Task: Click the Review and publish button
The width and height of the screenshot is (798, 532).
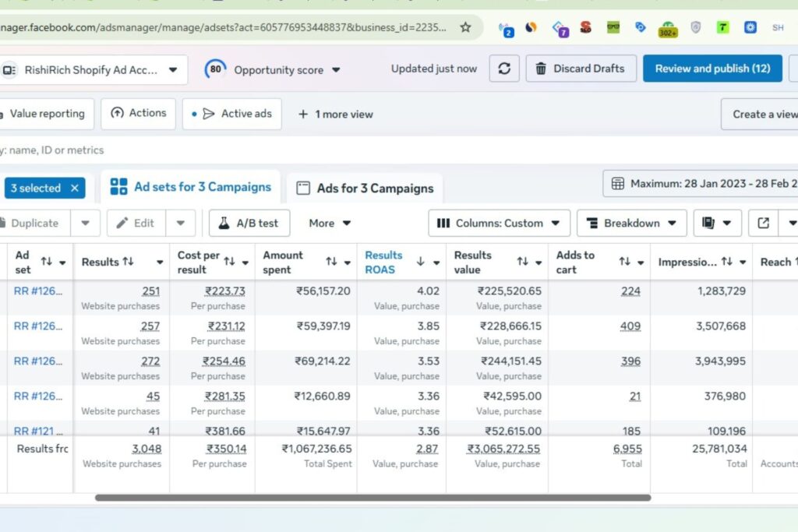Action: [x=711, y=69]
